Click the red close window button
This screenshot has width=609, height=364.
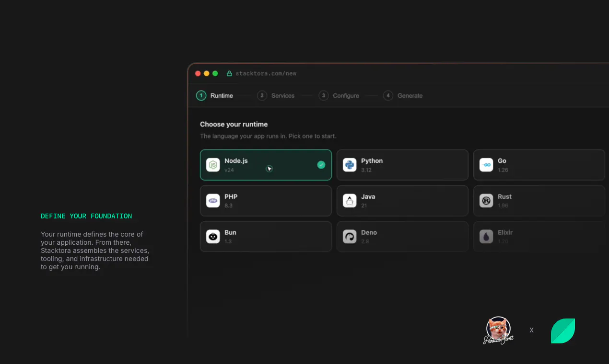(x=198, y=73)
